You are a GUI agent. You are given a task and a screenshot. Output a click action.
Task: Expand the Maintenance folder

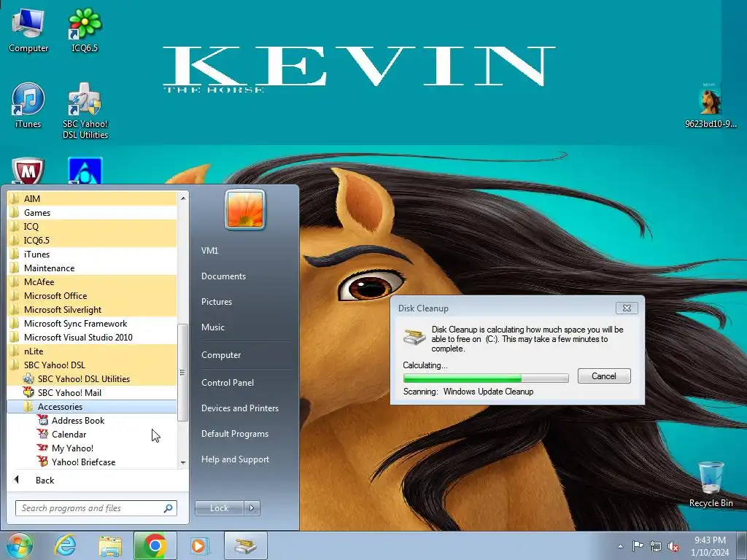point(92,268)
